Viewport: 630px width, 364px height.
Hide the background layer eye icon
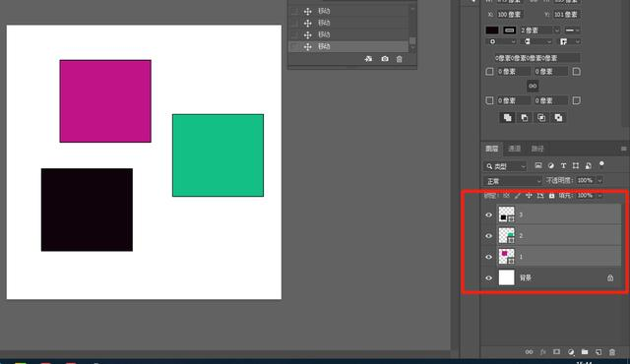coord(488,277)
